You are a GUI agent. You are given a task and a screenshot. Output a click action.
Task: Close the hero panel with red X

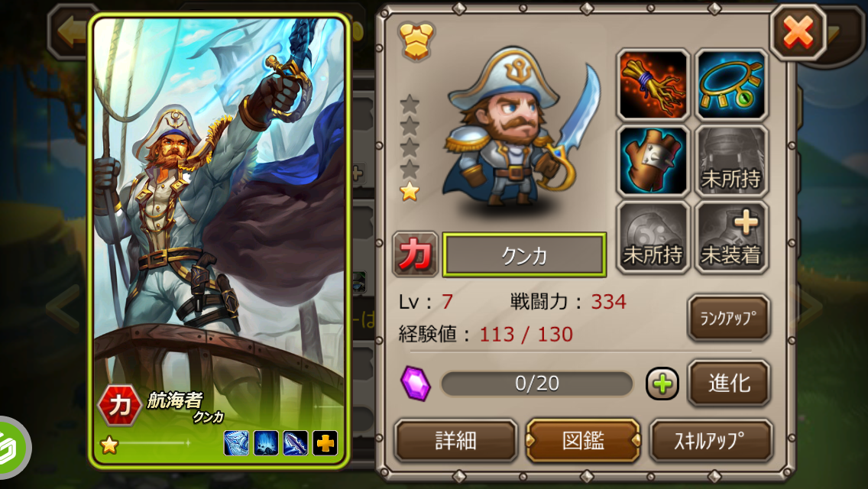click(x=798, y=31)
